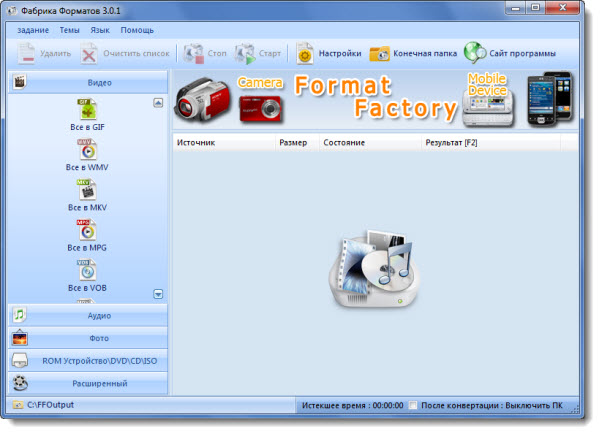The image size is (600, 434).
Task: Choose the 'Все в MKV' converter icon
Action: (x=88, y=190)
